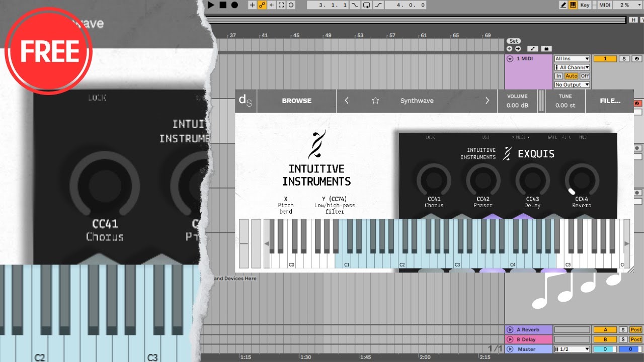Viewport: 644px width, 362px height.
Task: Go to next preset with right chevron
Action: tap(487, 101)
